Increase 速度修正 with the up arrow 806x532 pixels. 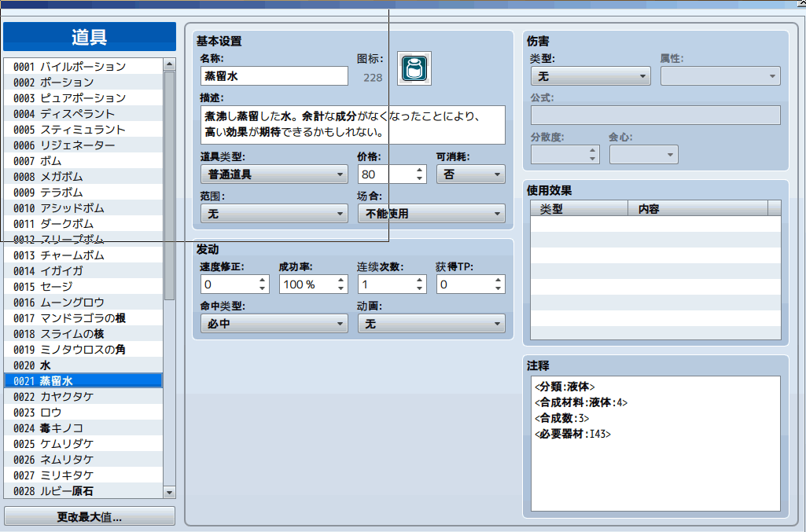(263, 280)
